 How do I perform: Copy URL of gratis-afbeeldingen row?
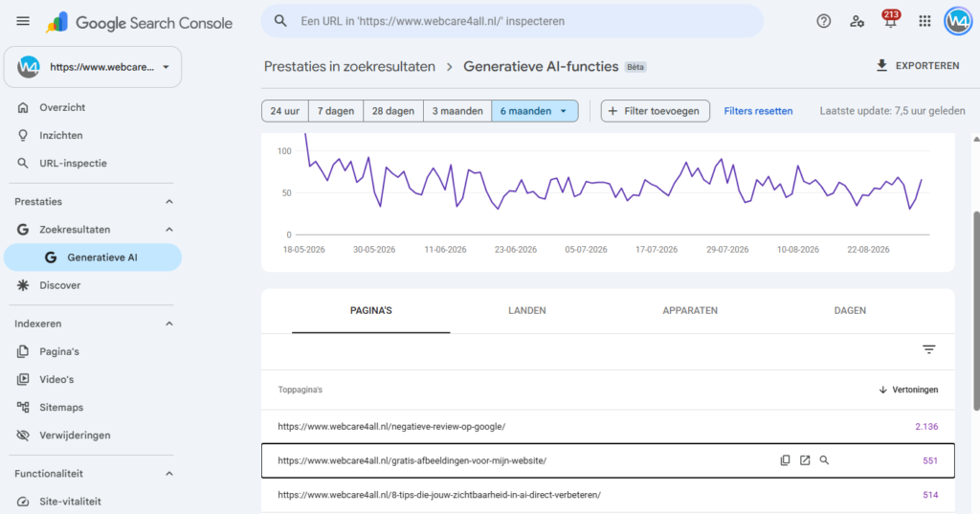(x=785, y=460)
